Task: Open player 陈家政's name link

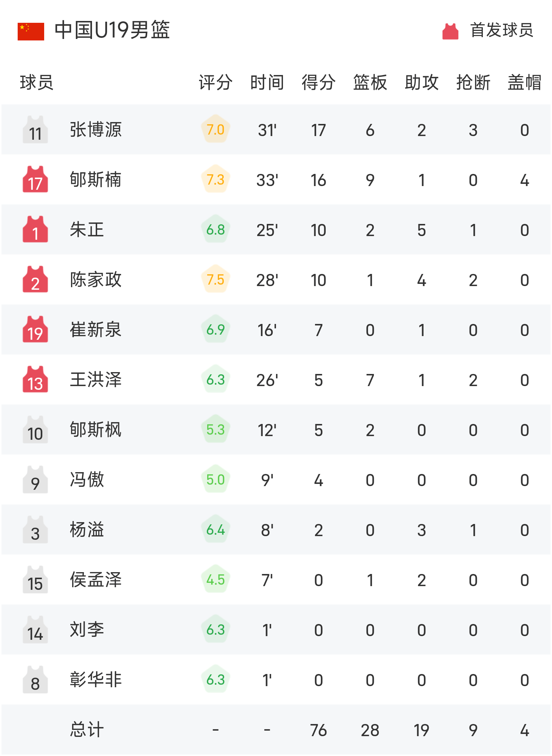Action: click(96, 280)
